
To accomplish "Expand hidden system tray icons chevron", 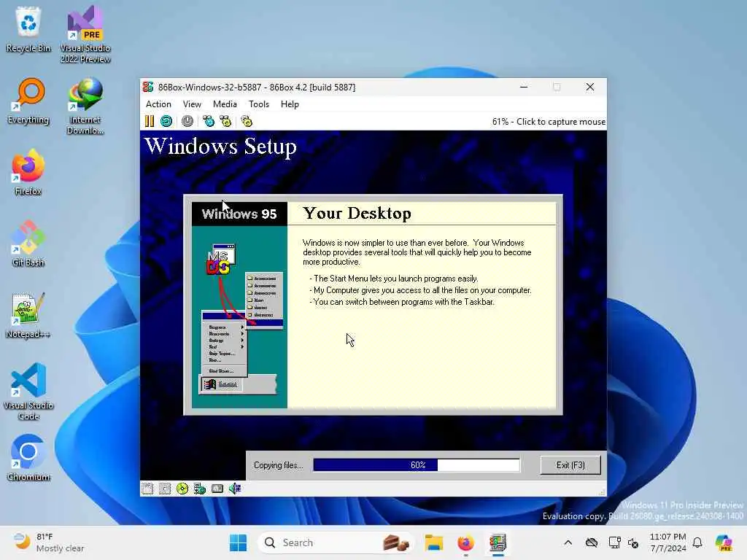I will click(x=568, y=542).
